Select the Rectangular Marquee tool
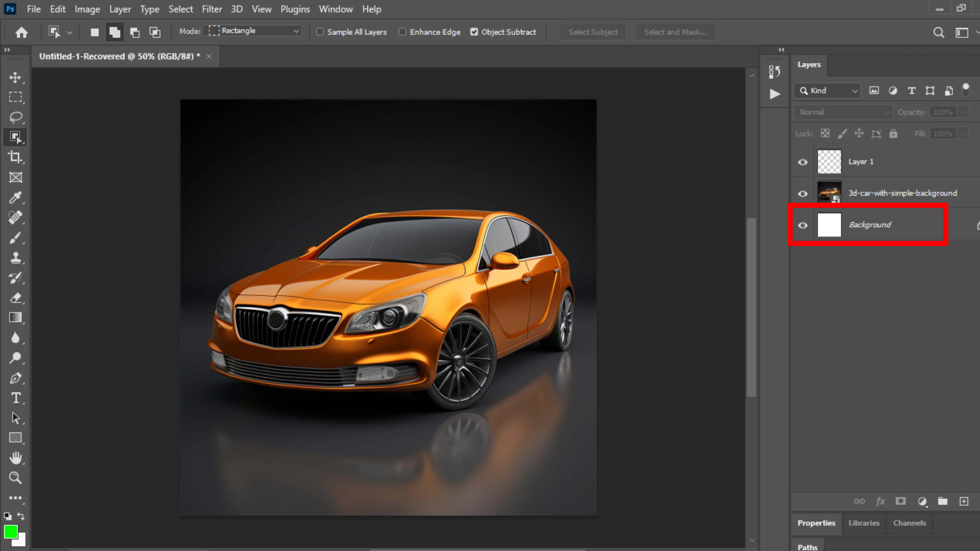This screenshot has height=551, width=980. tap(15, 97)
